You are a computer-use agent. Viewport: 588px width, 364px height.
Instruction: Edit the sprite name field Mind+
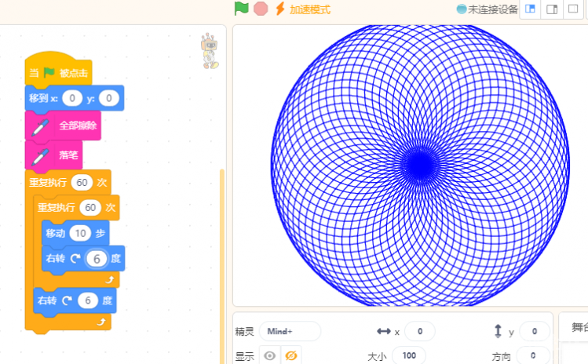point(290,331)
